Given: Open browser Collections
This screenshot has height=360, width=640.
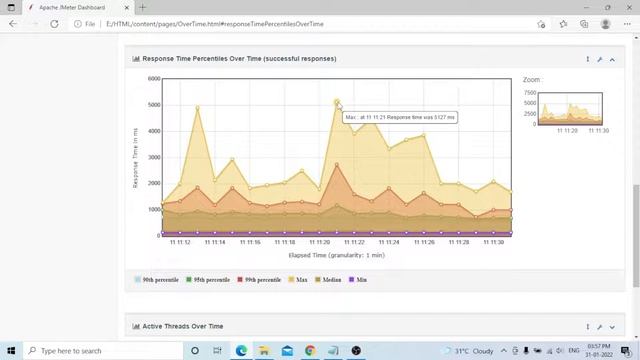Looking at the screenshot, I should click(584, 24).
